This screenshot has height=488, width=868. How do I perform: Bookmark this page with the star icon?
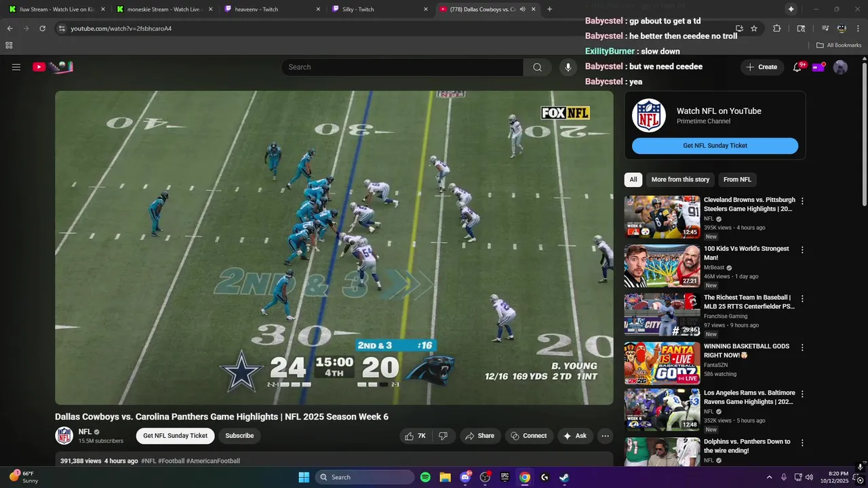point(754,28)
